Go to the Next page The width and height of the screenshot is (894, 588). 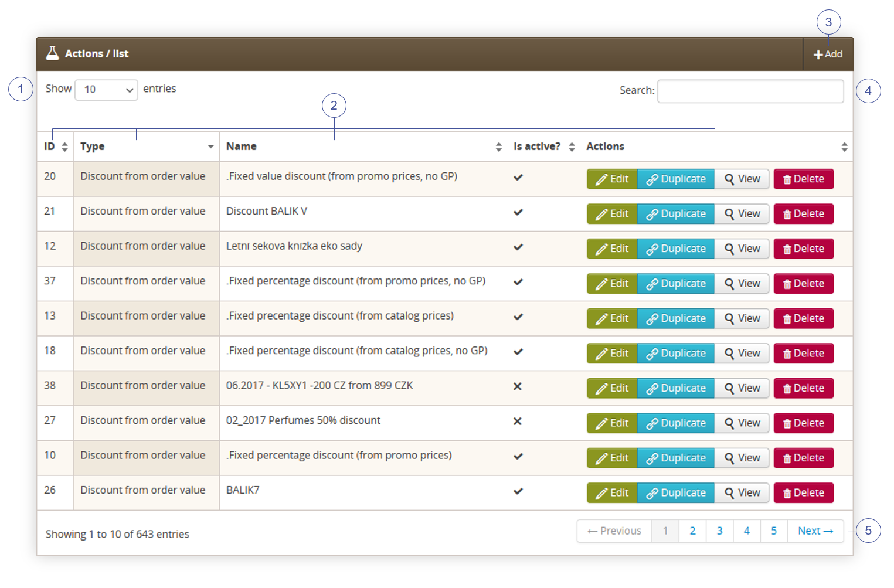coord(815,531)
